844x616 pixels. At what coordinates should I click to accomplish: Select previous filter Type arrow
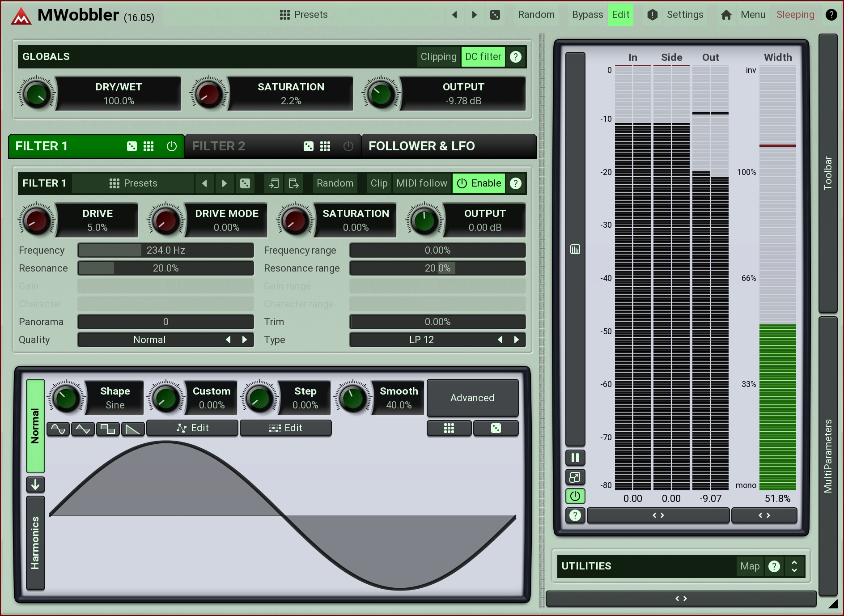click(x=500, y=340)
